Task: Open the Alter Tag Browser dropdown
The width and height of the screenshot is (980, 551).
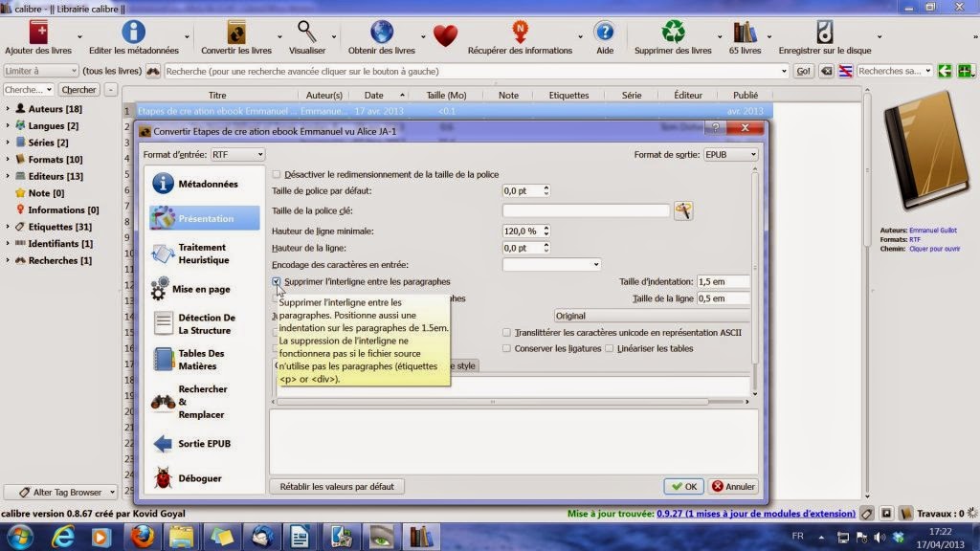Action: pyautogui.click(x=60, y=493)
